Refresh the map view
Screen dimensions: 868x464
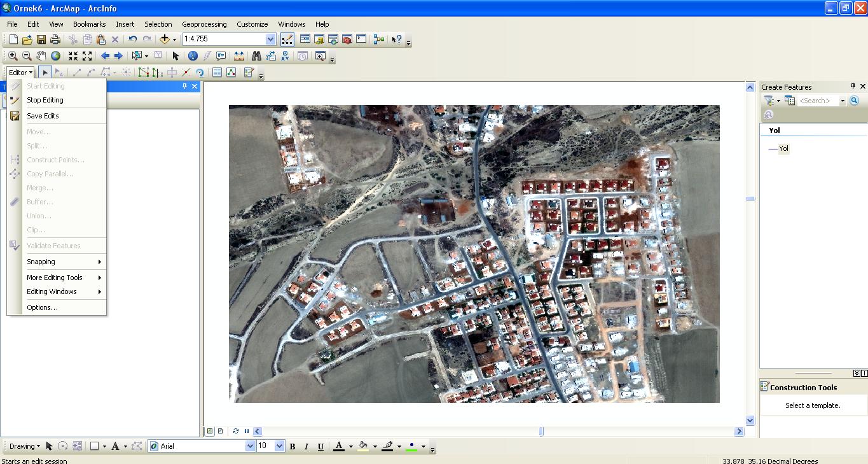coord(236,431)
